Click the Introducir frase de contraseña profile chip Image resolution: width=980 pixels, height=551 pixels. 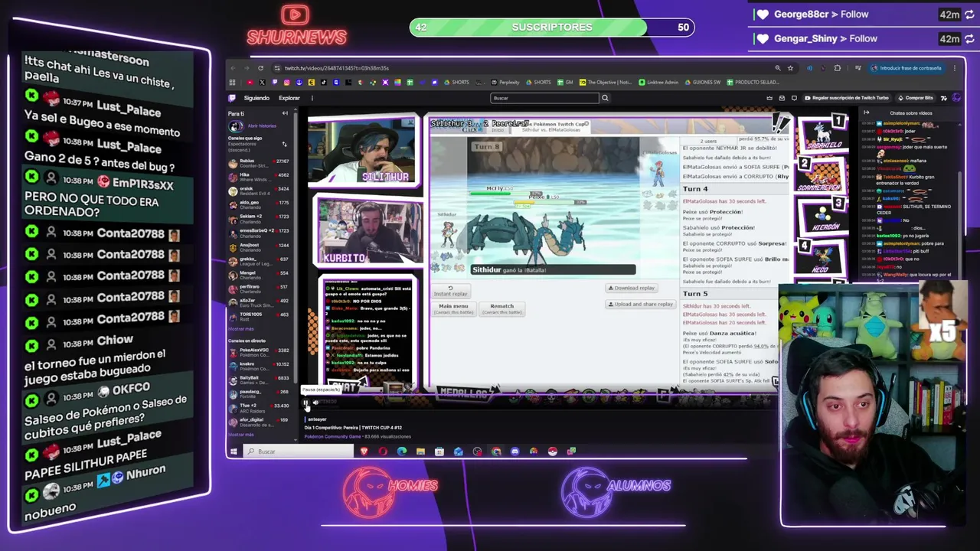click(906, 68)
